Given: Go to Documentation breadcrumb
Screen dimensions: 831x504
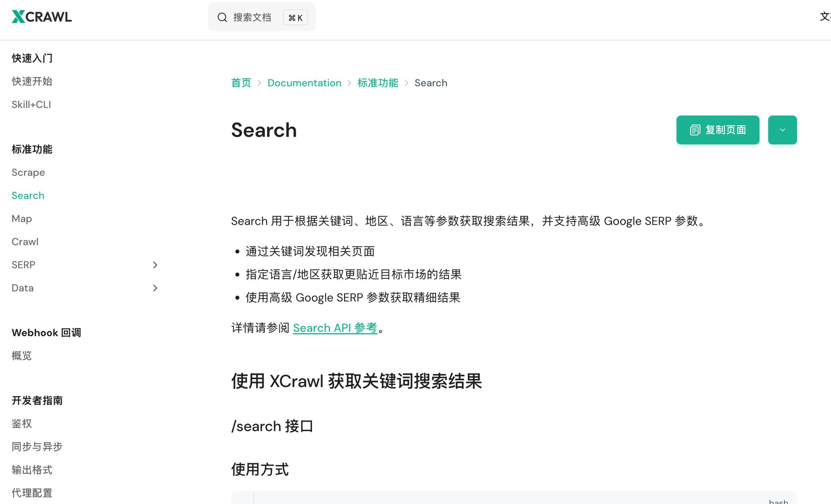Looking at the screenshot, I should [304, 83].
